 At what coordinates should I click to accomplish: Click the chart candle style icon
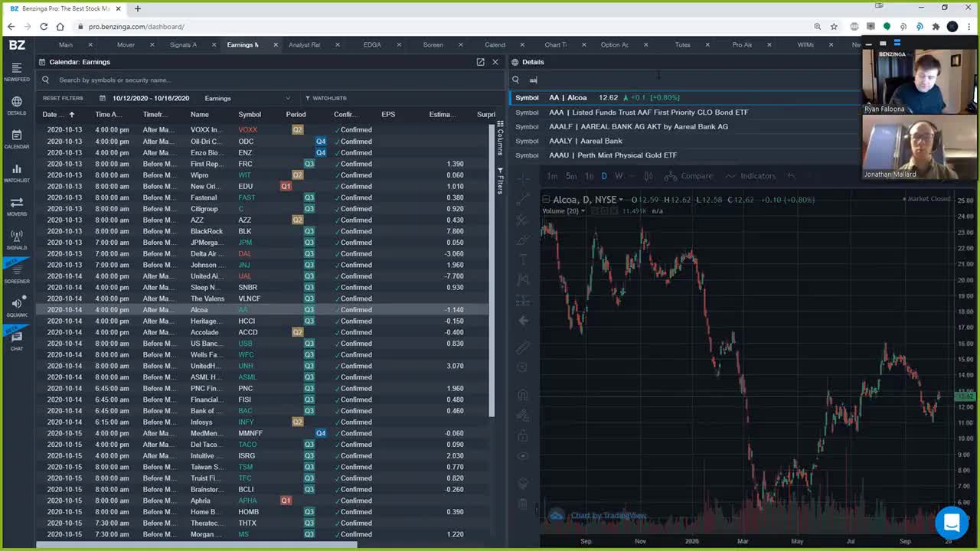(648, 176)
